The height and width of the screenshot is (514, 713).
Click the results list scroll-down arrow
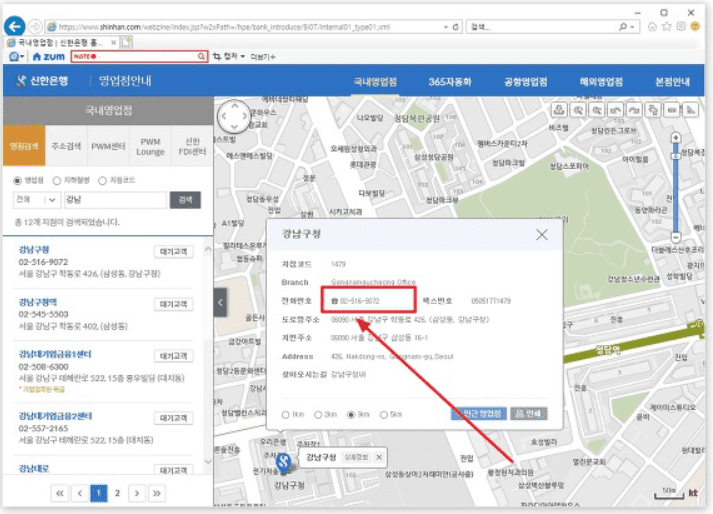(x=208, y=462)
